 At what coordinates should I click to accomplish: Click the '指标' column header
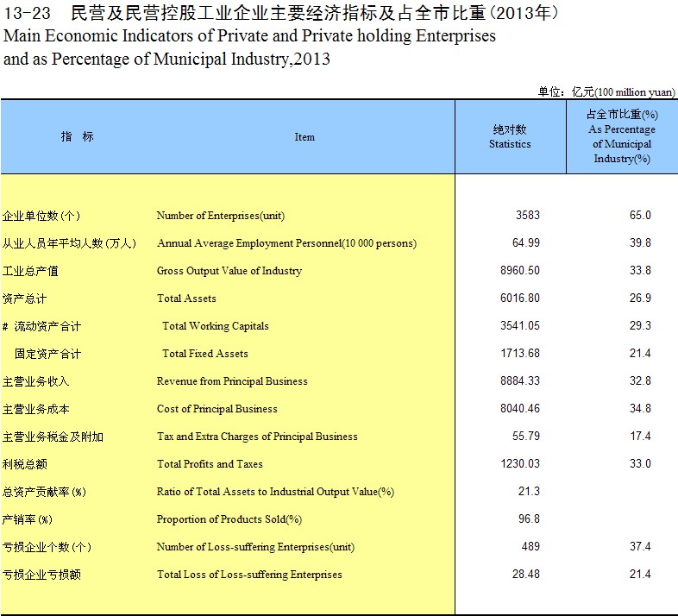(77, 137)
